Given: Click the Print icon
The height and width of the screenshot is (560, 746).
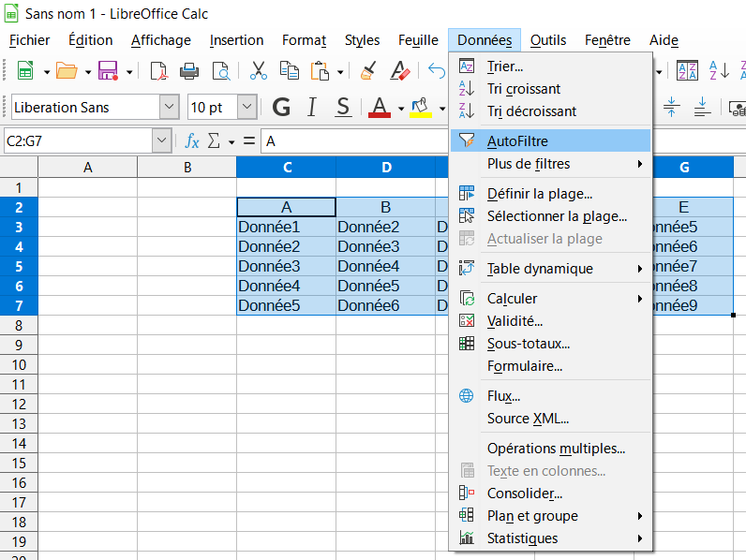Looking at the screenshot, I should coord(189,71).
